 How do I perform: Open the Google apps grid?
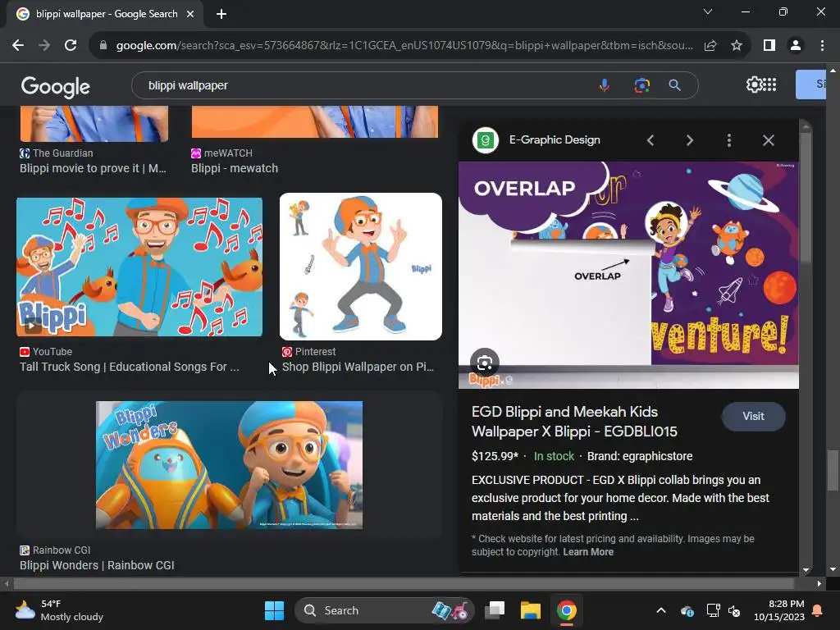(x=769, y=84)
